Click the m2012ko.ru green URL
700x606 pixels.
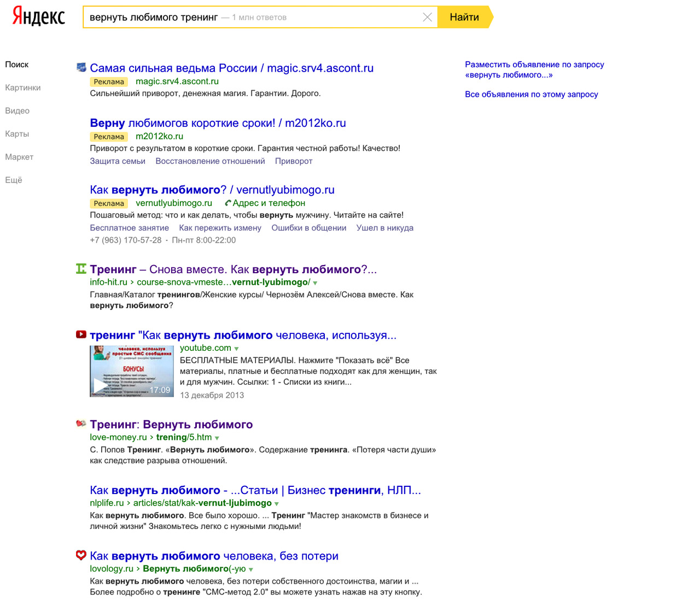160,137
